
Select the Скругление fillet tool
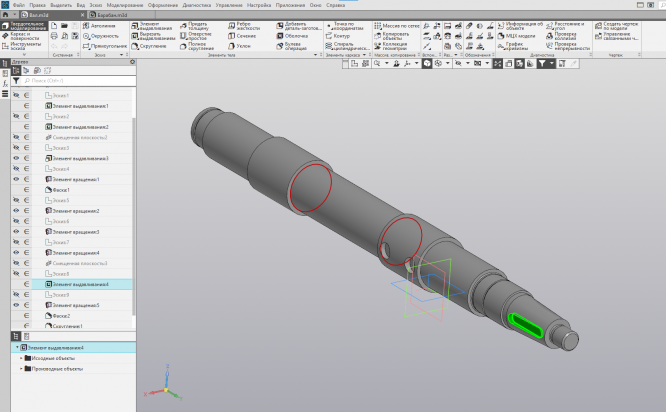point(152,45)
